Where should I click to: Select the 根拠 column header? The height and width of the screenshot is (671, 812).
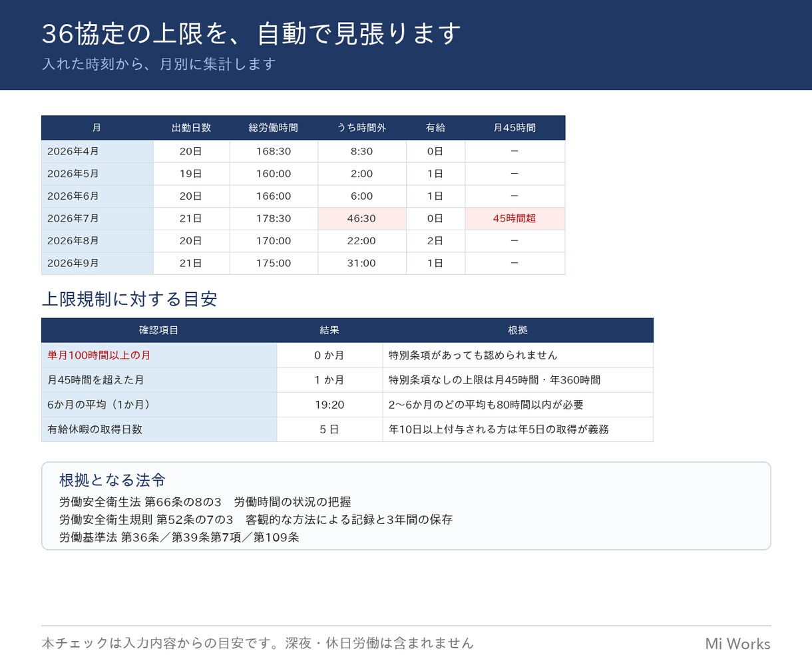[518, 330]
